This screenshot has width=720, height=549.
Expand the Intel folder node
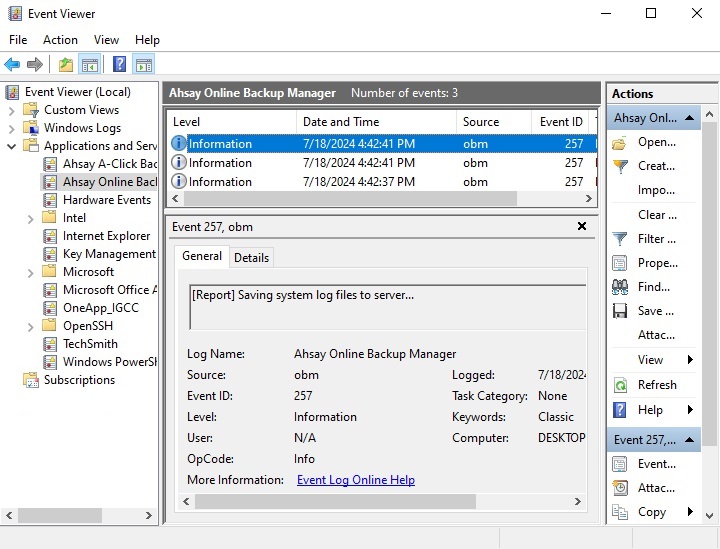click(30, 218)
